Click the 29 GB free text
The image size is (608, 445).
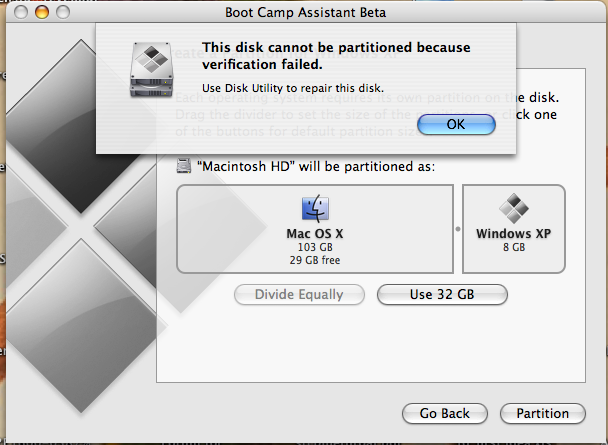(314, 259)
